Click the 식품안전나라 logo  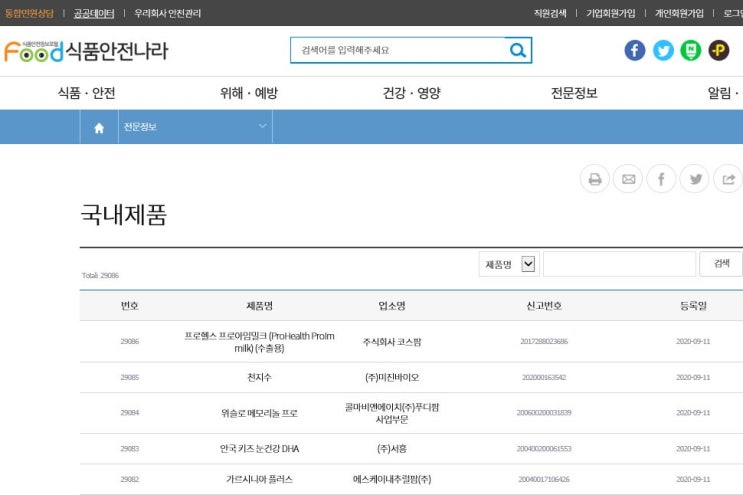coord(86,51)
